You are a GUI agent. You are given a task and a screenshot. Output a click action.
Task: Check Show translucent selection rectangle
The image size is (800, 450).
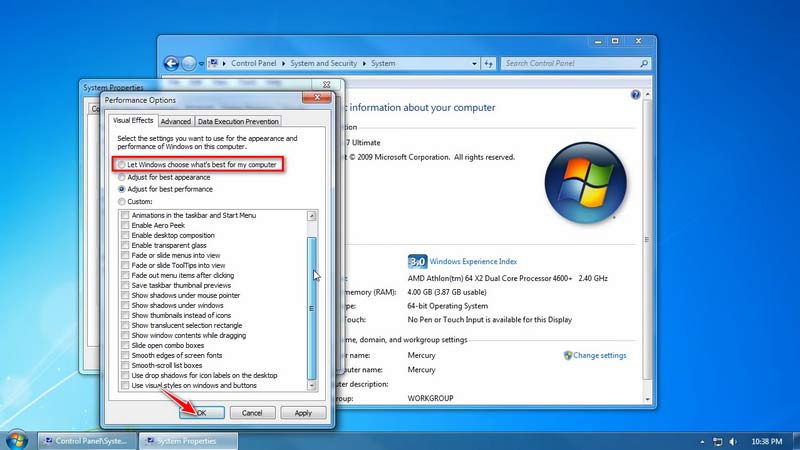point(125,326)
